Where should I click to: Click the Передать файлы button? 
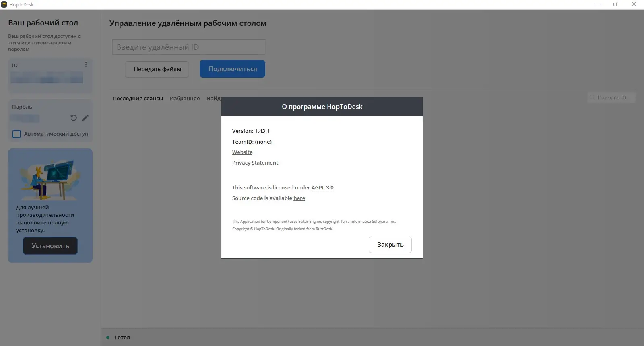pos(157,69)
